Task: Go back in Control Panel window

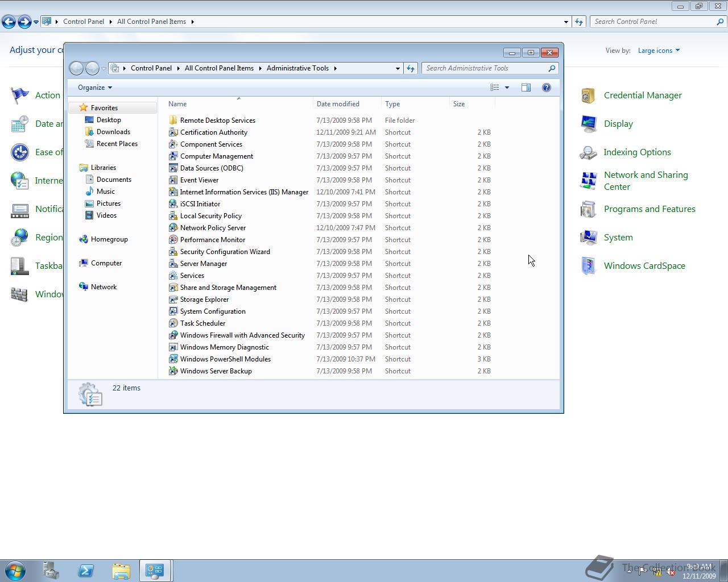Action: point(9,22)
